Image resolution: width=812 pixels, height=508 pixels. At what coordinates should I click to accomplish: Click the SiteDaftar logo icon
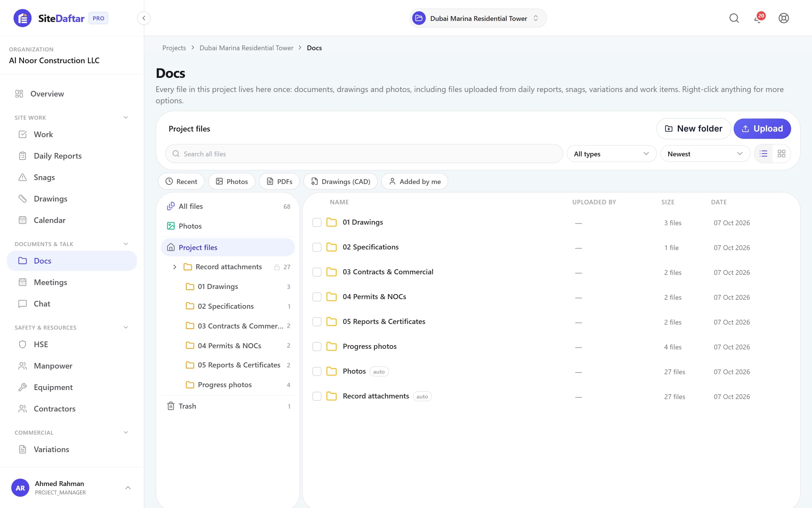[23, 18]
